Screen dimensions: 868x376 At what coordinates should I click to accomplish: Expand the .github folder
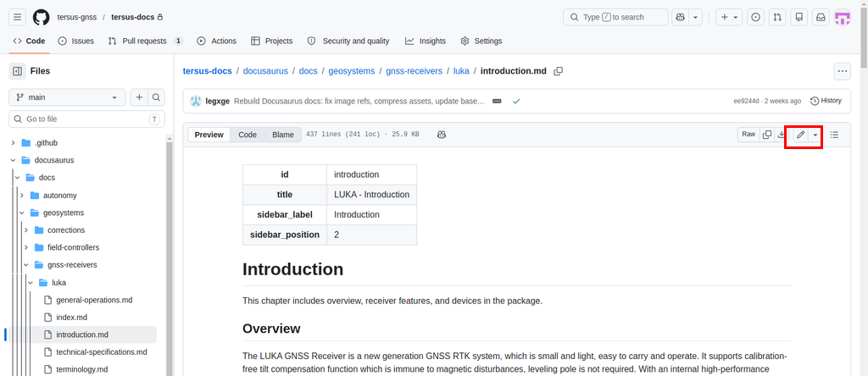coord(13,142)
